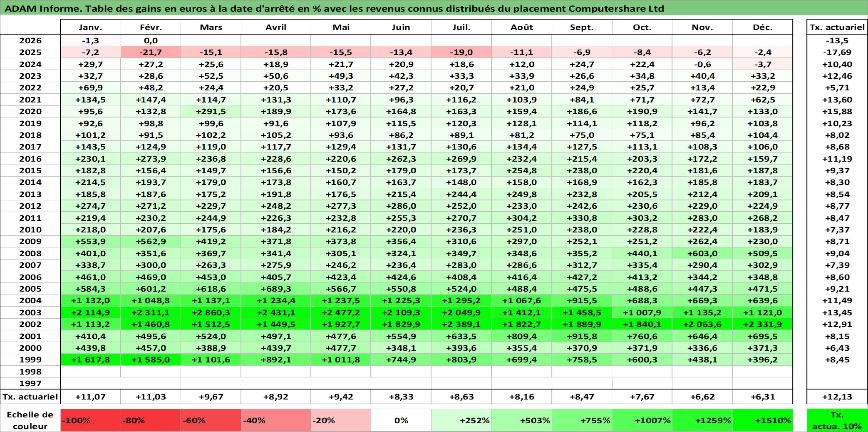Select the 1999 row label

pos(30,360)
